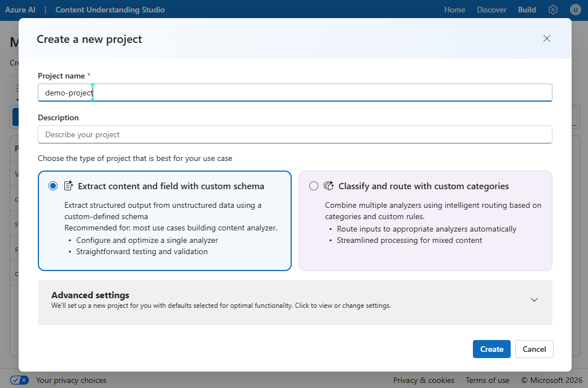
Task: Cancel the new project creation
Action: [534, 349]
